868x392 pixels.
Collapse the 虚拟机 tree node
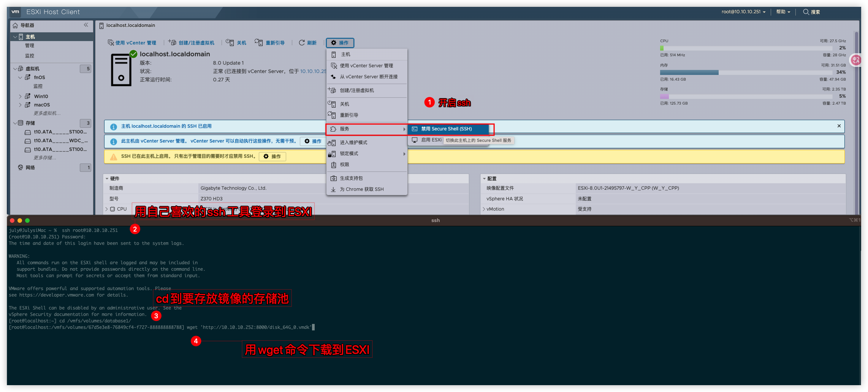[15, 69]
